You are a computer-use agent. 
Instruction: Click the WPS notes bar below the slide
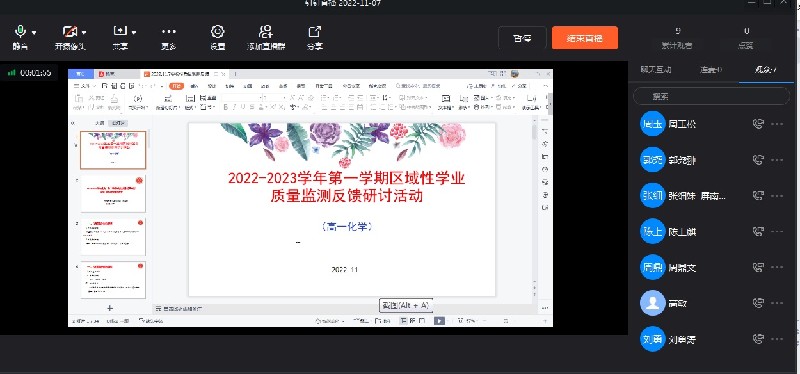pos(344,309)
